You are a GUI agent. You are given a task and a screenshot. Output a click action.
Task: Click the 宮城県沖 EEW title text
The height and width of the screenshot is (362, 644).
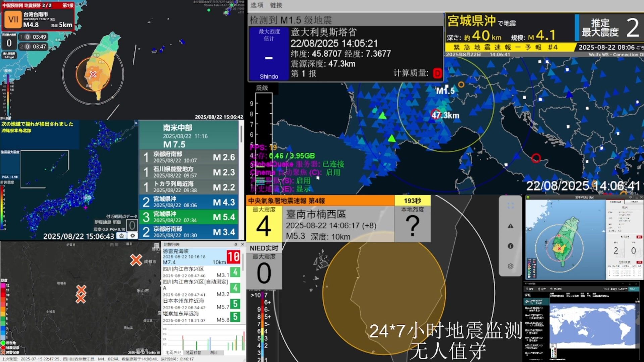471,21
